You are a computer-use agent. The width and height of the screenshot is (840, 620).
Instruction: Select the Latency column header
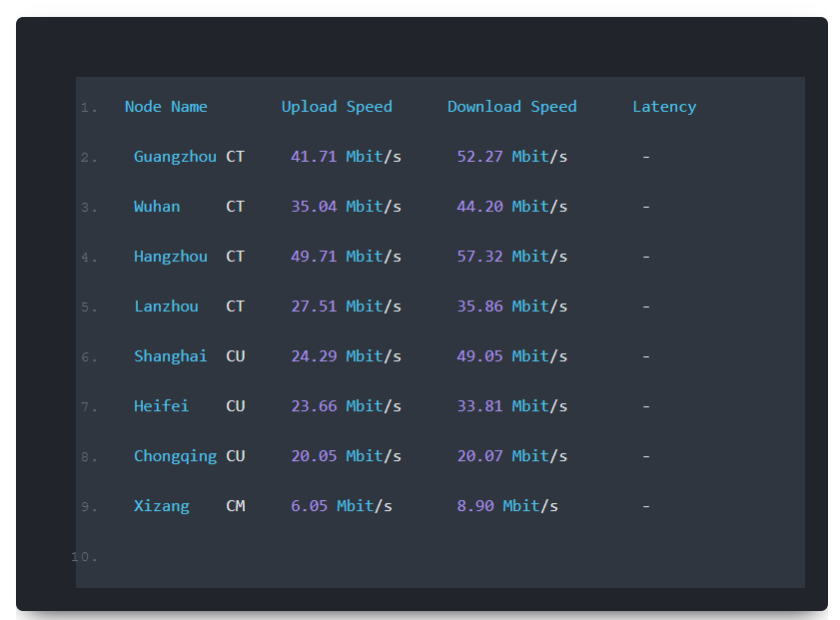(x=664, y=106)
